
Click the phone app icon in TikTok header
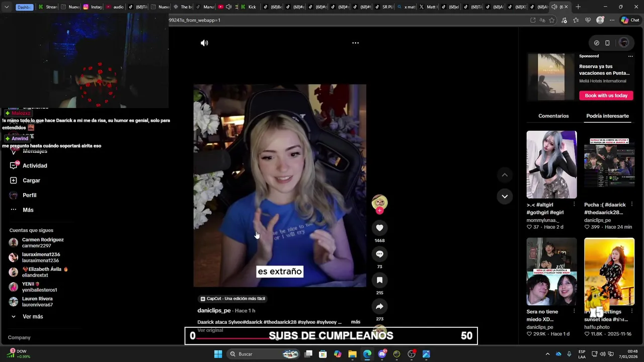[x=607, y=43]
